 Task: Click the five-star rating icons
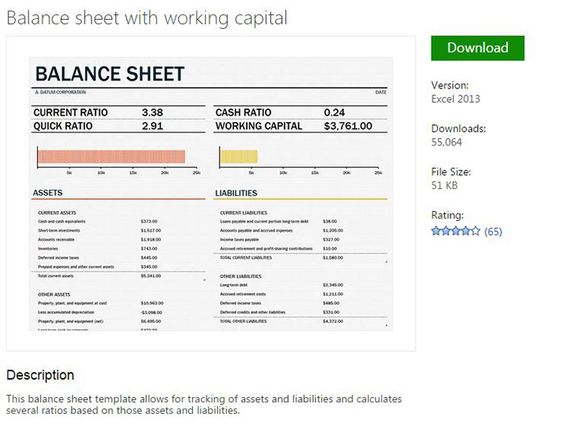pos(455,231)
